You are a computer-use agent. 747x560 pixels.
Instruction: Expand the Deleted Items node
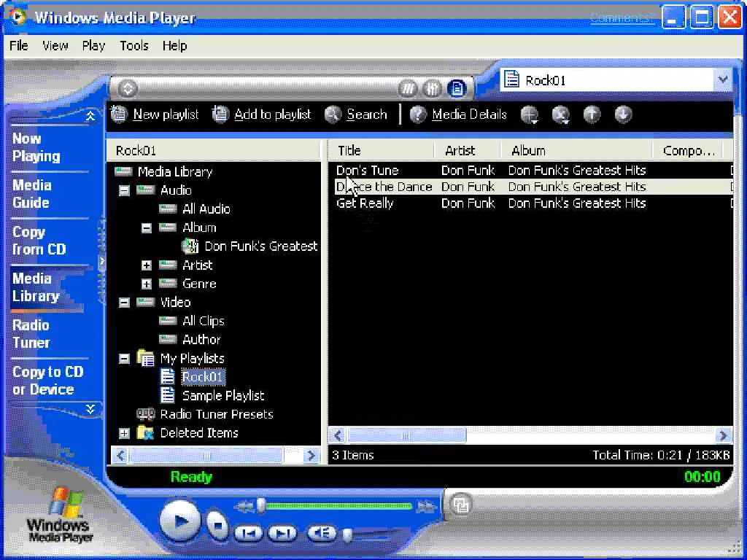pos(124,433)
